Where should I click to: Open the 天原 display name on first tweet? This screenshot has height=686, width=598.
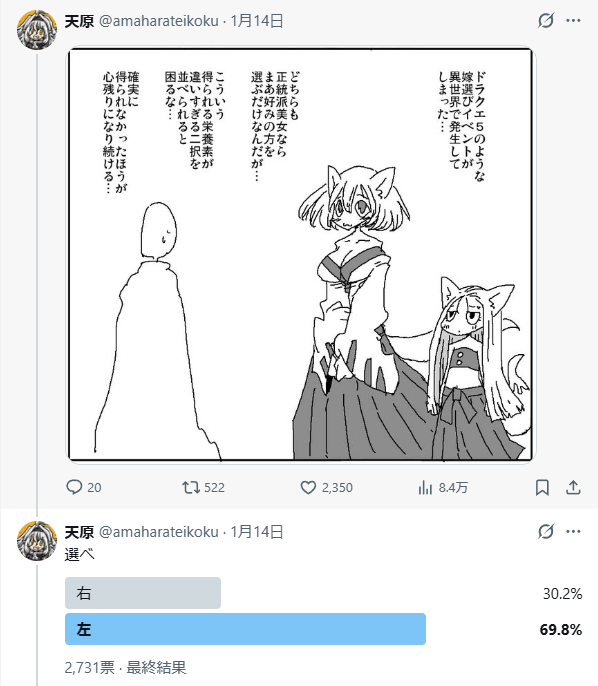click(x=79, y=21)
